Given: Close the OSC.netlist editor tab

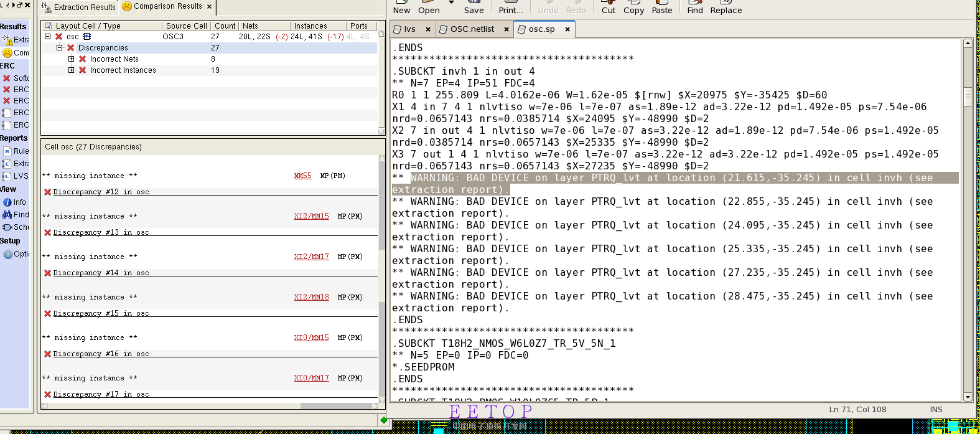Looking at the screenshot, I should point(506,29).
